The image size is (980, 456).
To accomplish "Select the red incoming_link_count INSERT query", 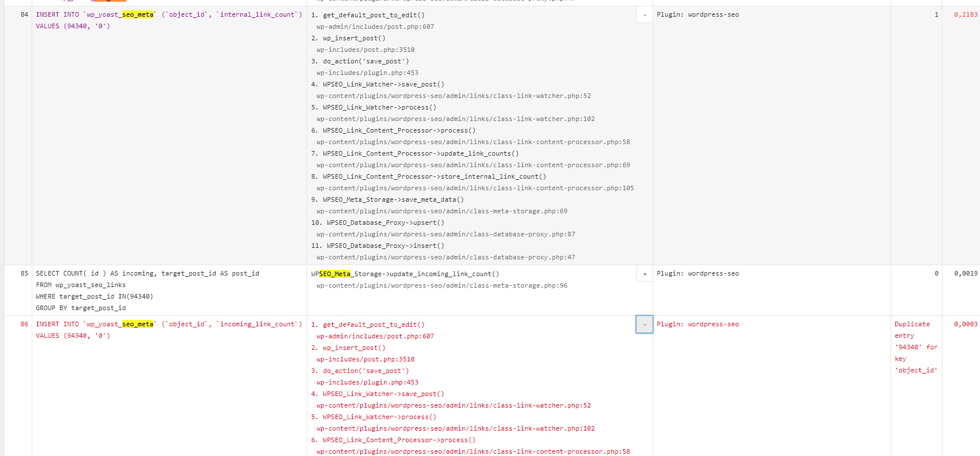I will coord(169,330).
